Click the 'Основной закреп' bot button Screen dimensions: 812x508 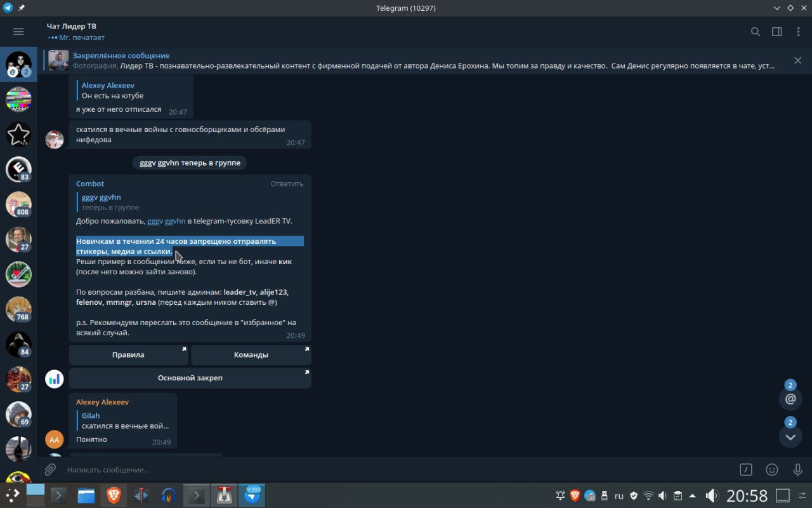pos(190,378)
